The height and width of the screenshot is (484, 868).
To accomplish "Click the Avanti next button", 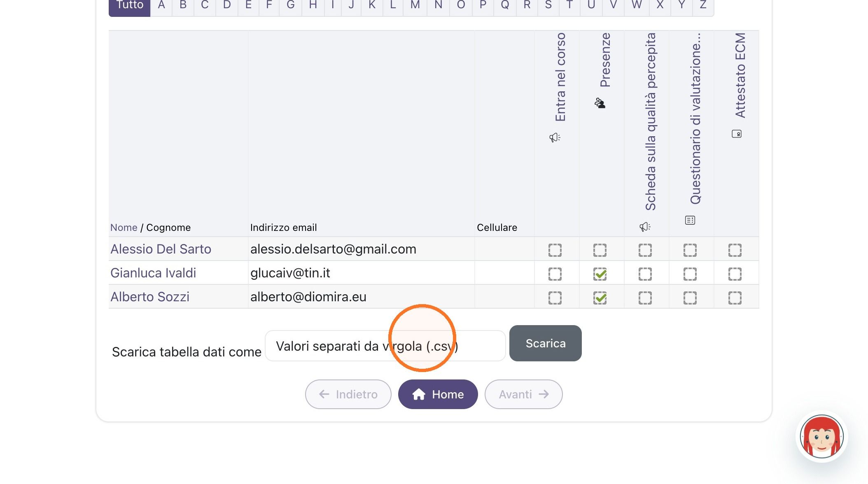I will tap(524, 394).
